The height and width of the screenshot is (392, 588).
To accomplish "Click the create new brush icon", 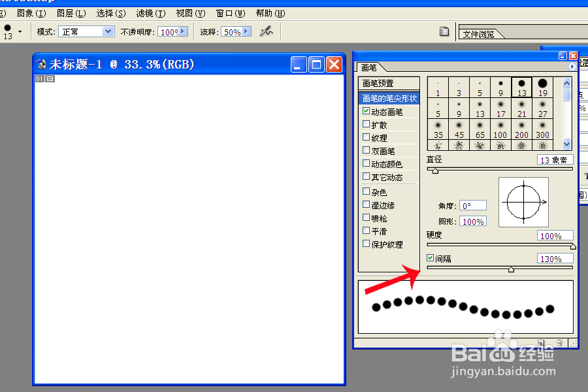I will (x=541, y=343).
